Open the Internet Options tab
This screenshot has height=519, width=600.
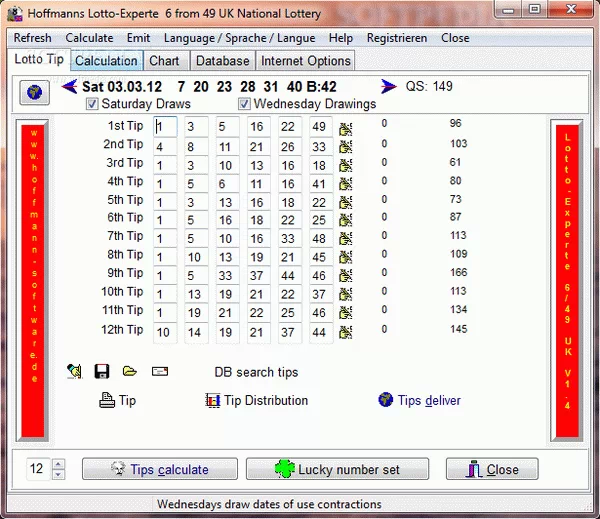click(307, 61)
